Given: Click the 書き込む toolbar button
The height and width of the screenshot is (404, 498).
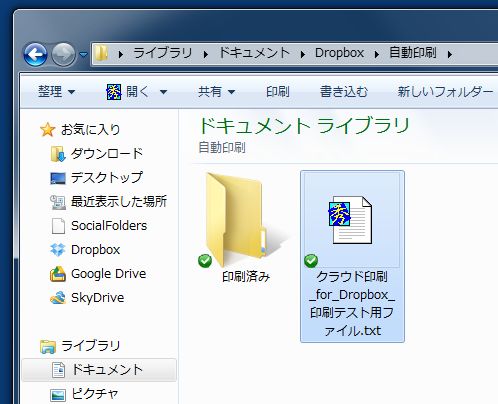Looking at the screenshot, I should 344,92.
